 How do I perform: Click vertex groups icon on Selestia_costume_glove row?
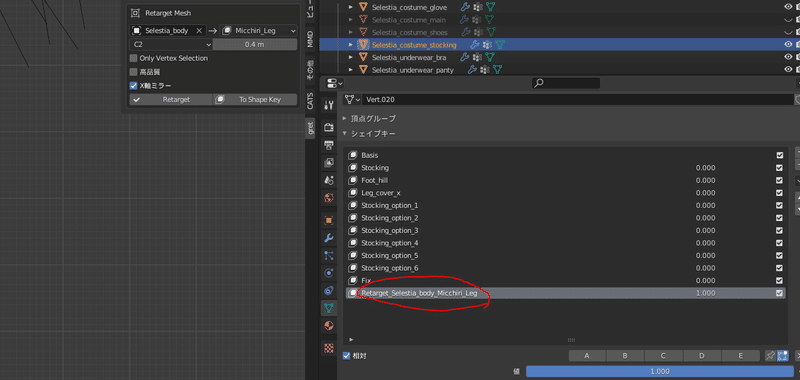coord(478,7)
